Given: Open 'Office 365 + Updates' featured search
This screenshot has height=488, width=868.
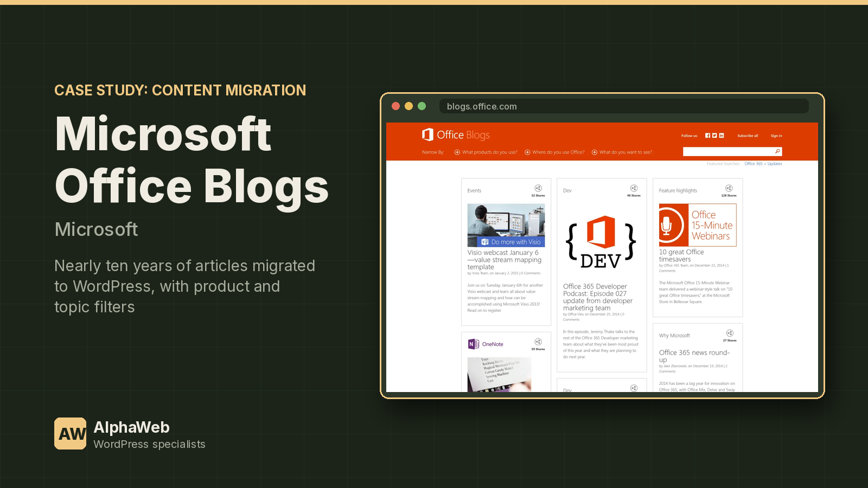Looking at the screenshot, I should pos(763,164).
